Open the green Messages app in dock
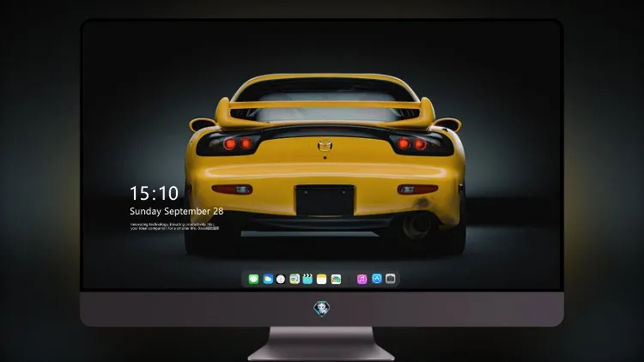Image resolution: width=644 pixels, height=362 pixels. tap(253, 279)
